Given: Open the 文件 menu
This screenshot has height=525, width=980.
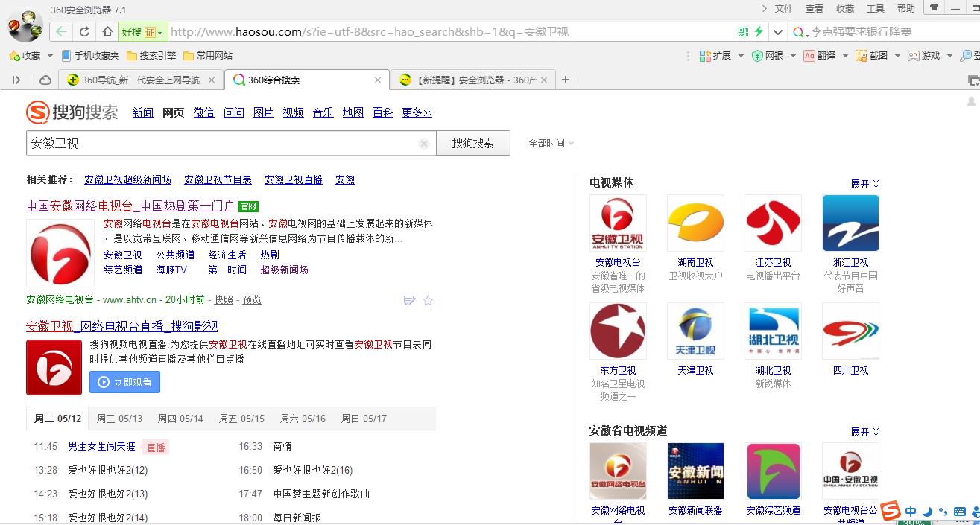Looking at the screenshot, I should pos(784,9).
